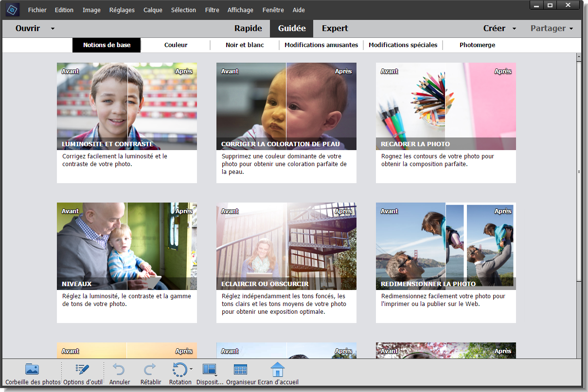Screen dimensions: 588x392
Task: Click the Rotation icon
Action: 179,370
